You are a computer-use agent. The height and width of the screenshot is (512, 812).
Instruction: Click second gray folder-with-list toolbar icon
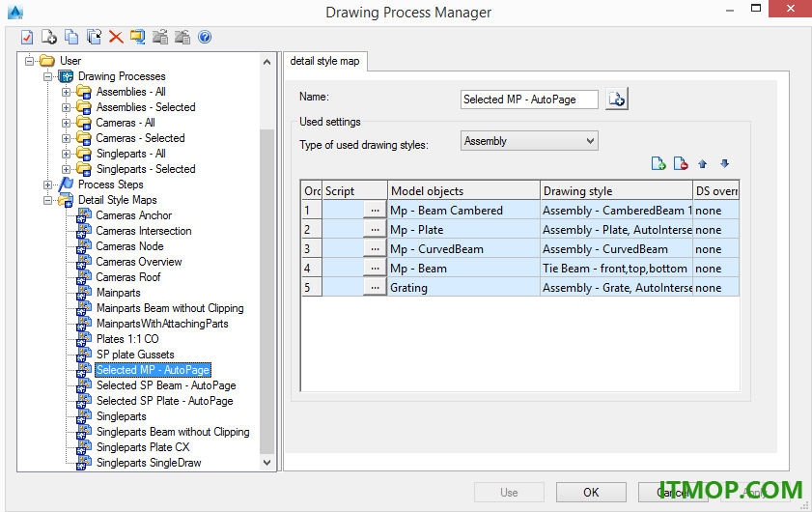click(x=182, y=37)
